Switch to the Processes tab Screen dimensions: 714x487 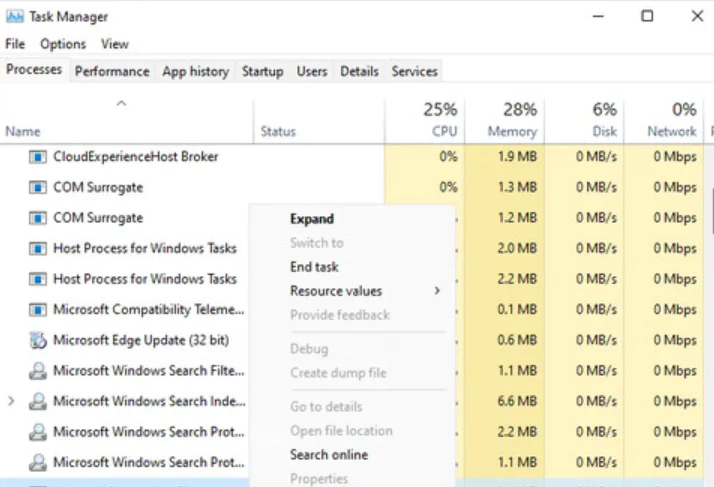(x=34, y=70)
